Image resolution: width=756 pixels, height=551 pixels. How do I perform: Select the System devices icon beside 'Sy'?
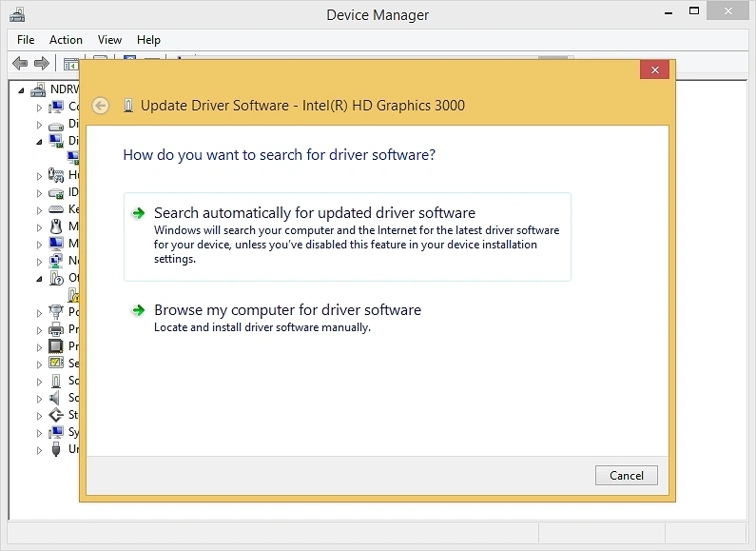tap(56, 432)
